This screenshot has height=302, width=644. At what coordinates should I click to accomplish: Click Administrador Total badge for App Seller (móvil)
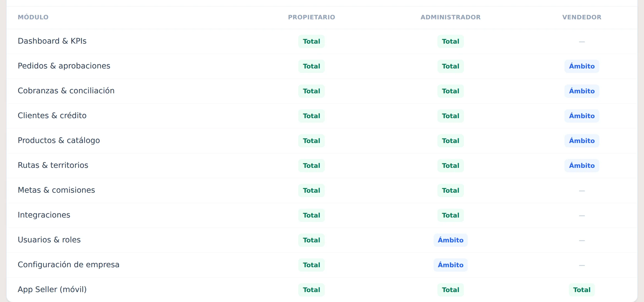point(451,290)
